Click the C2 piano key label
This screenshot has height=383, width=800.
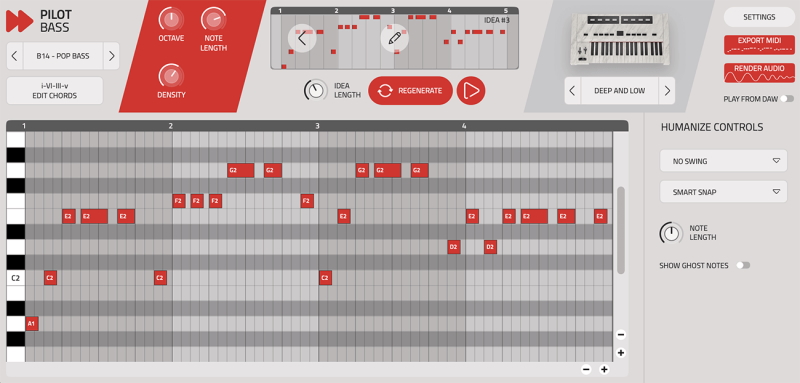coord(16,278)
